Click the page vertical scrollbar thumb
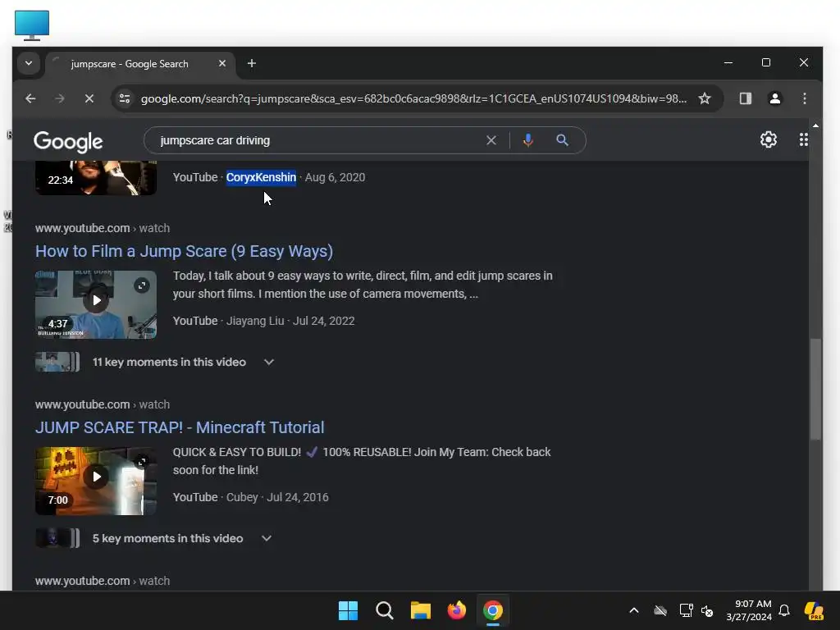This screenshot has height=630, width=840. [x=815, y=389]
